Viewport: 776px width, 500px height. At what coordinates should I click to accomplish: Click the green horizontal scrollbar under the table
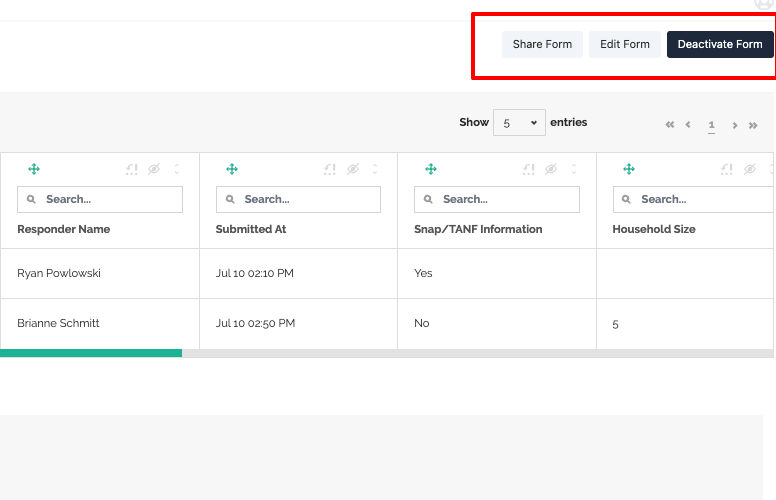(91, 353)
